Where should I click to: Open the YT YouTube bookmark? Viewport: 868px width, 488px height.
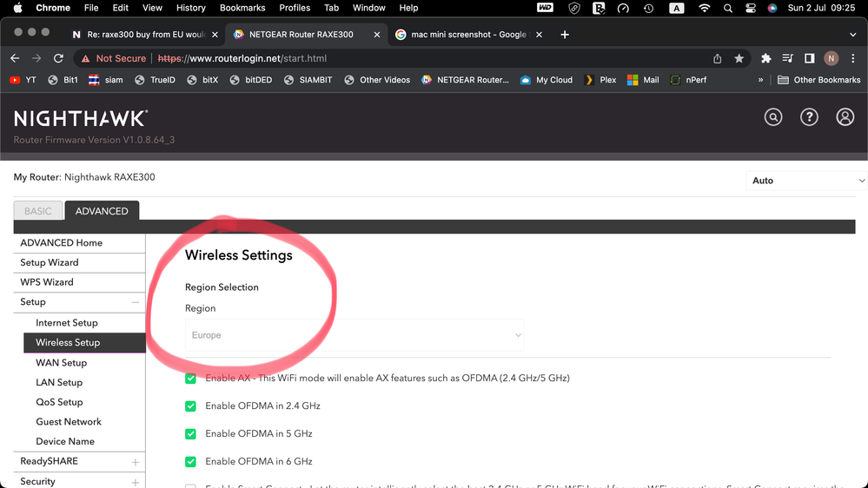23,80
